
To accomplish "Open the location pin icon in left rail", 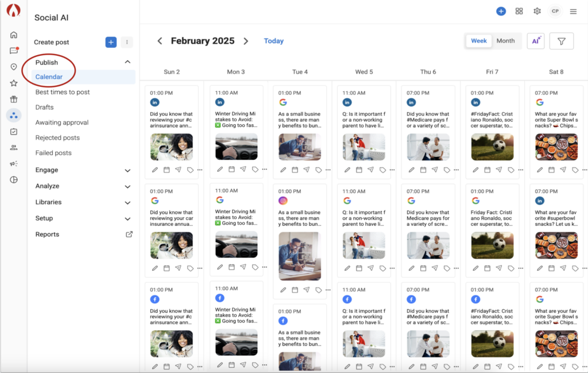I will coord(14,67).
